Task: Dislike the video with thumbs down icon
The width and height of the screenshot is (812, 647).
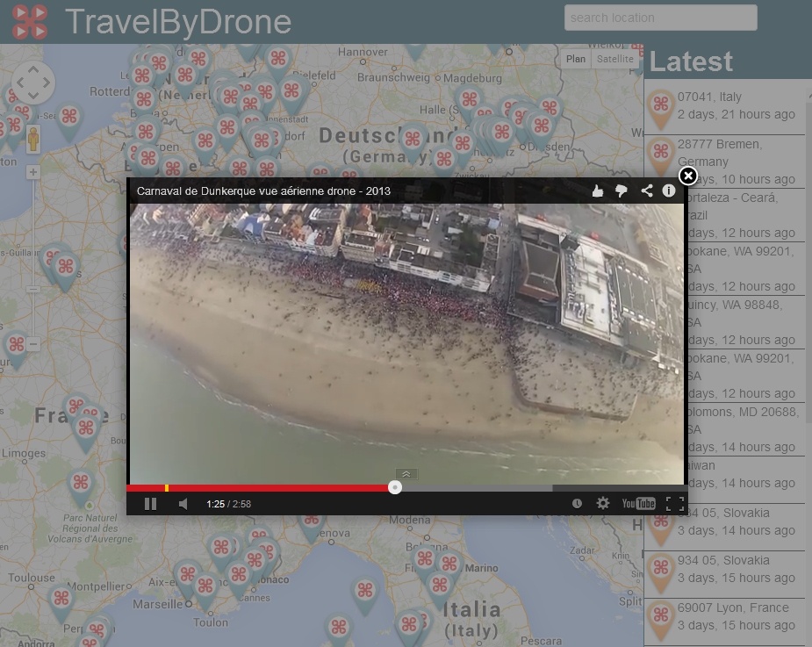Action: (x=621, y=191)
